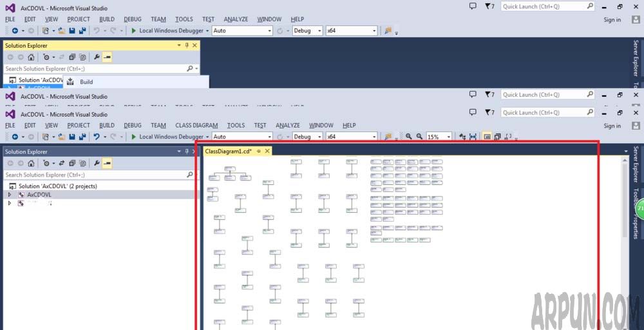Click Quick Launch box in top window

(x=547, y=6)
